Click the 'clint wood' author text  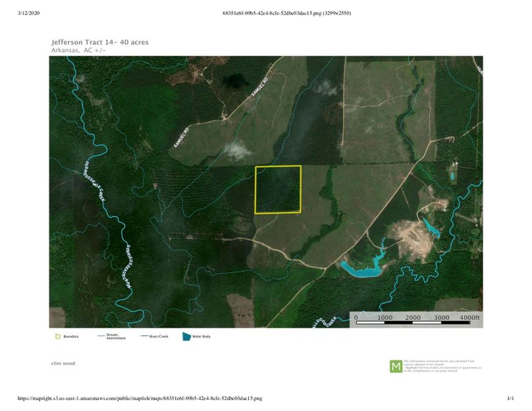pos(63,363)
